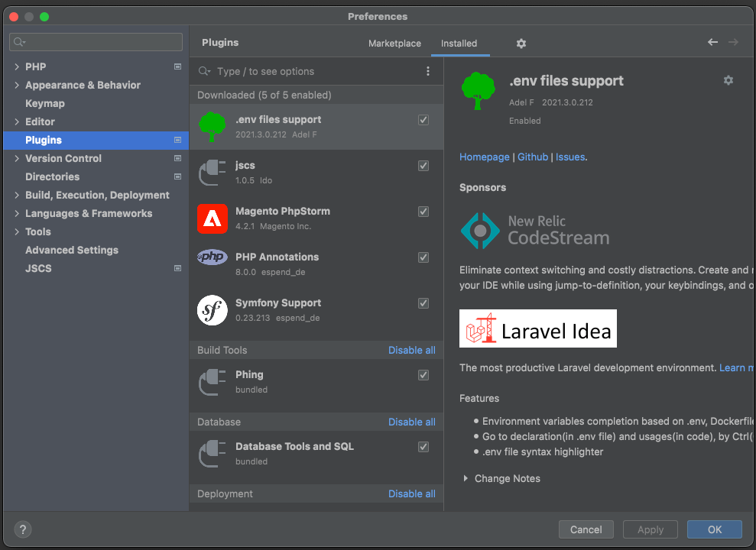Click the back navigation arrow

[x=712, y=43]
